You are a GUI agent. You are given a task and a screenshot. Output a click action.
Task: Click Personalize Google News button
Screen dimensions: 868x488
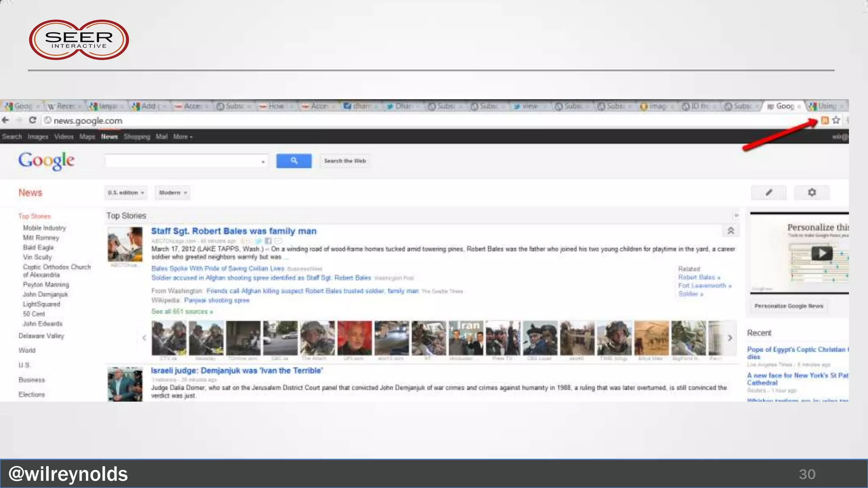[x=788, y=306]
